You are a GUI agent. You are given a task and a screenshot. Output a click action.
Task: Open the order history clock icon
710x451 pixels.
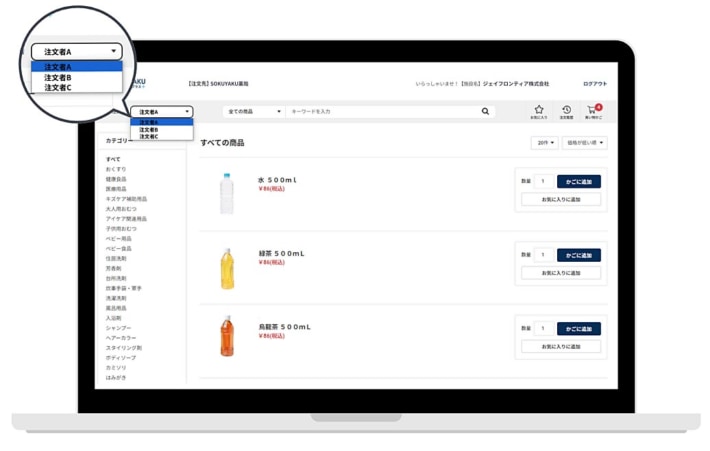(566, 110)
